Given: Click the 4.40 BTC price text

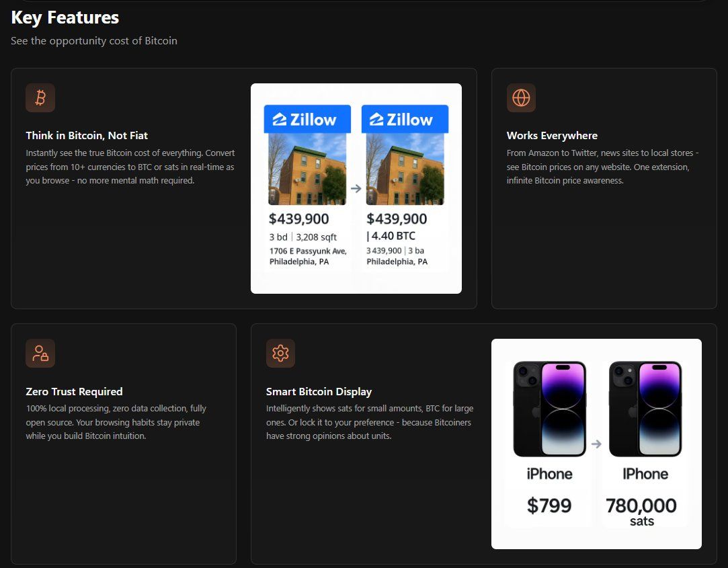Looking at the screenshot, I should 392,236.
